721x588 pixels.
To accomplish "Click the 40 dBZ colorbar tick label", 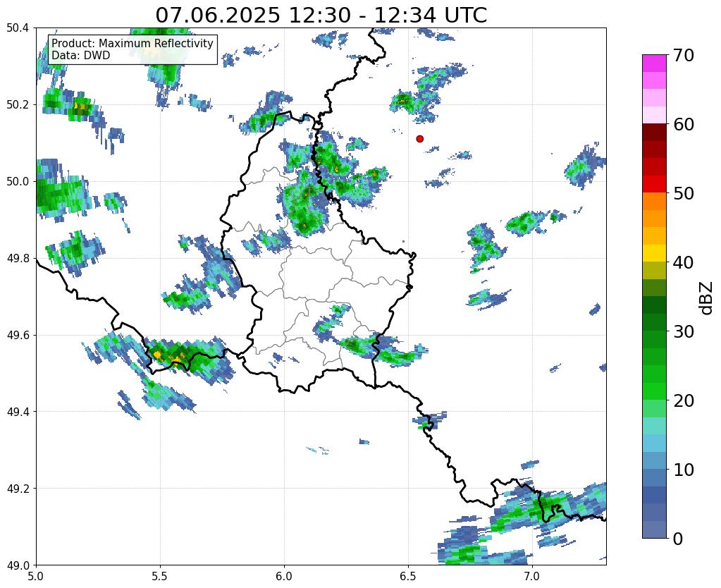I will coord(682,262).
